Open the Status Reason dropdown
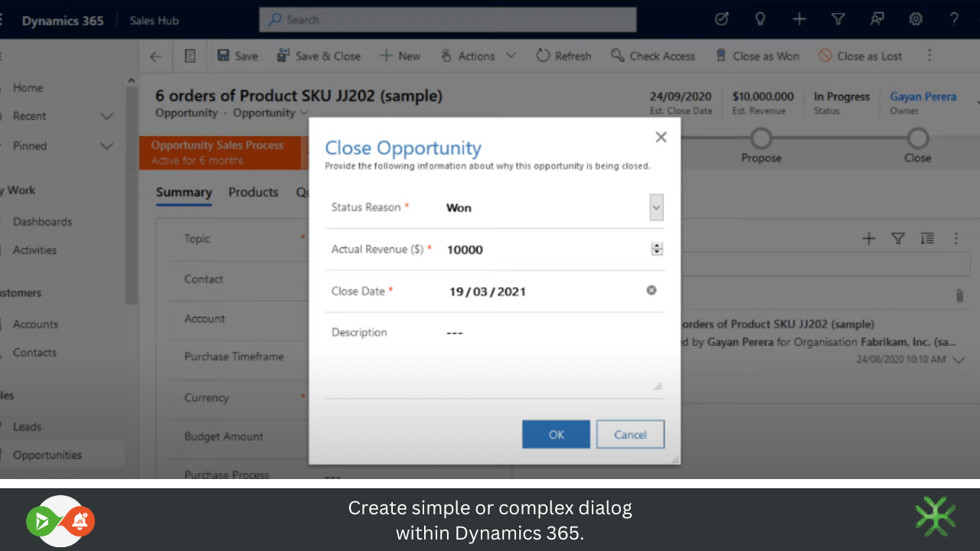 (656, 207)
